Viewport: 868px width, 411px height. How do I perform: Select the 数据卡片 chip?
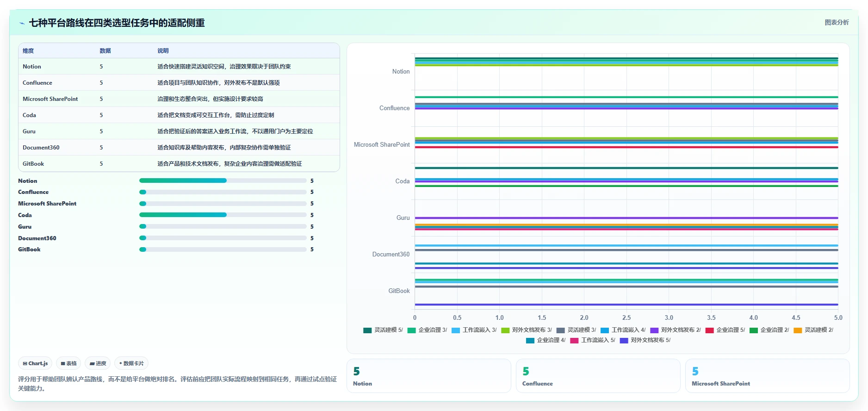click(131, 363)
